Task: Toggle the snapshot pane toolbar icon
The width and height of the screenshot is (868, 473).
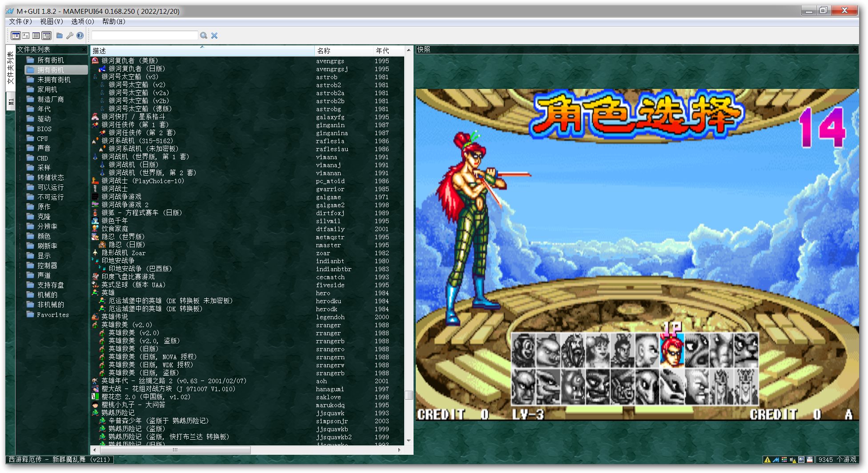Action: pyautogui.click(x=26, y=36)
